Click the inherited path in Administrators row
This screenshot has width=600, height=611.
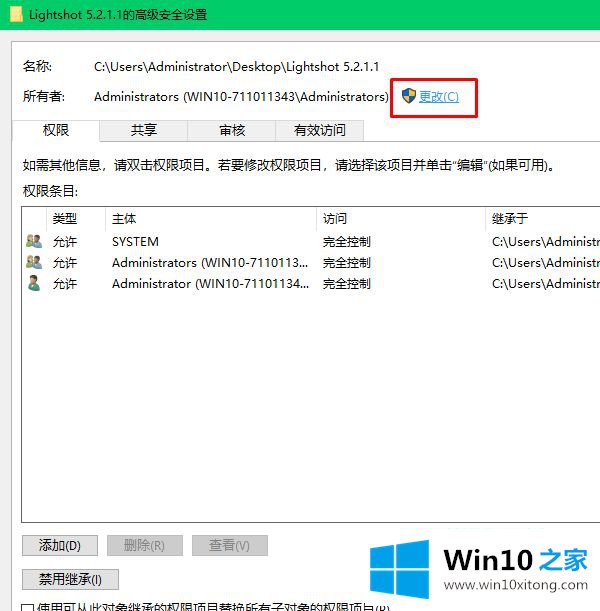coord(546,263)
